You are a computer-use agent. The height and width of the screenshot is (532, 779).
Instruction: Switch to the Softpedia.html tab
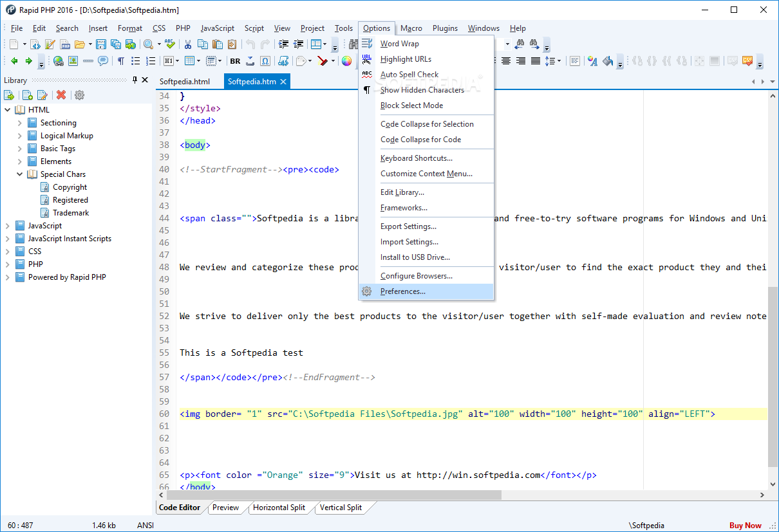pos(185,82)
